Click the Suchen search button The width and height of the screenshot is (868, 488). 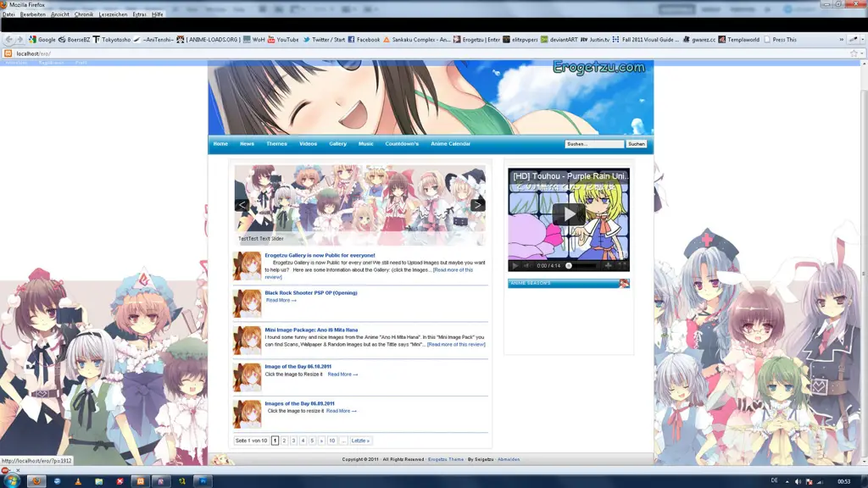coord(636,144)
